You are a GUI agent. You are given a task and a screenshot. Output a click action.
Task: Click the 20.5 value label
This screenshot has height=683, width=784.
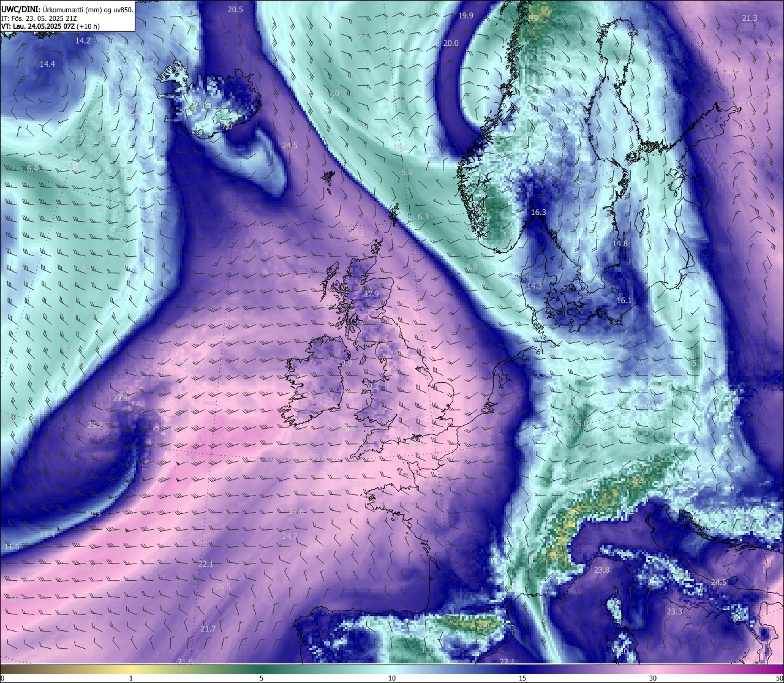pos(235,9)
